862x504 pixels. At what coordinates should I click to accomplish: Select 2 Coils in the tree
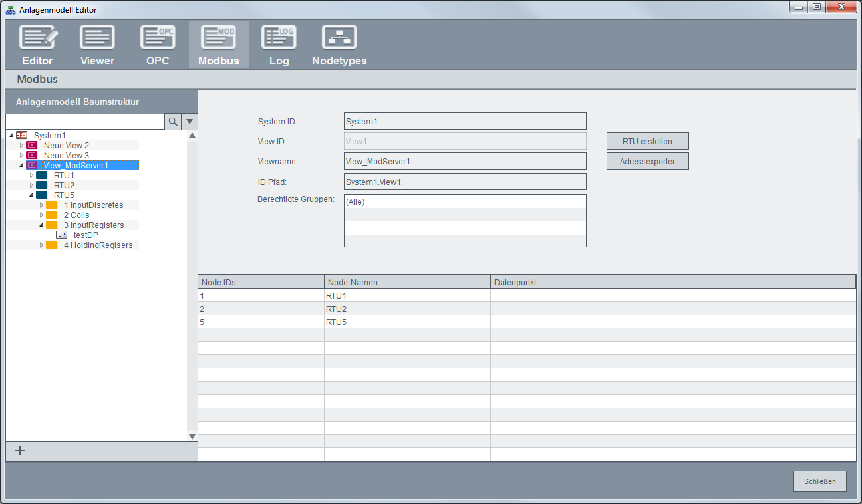tap(76, 215)
